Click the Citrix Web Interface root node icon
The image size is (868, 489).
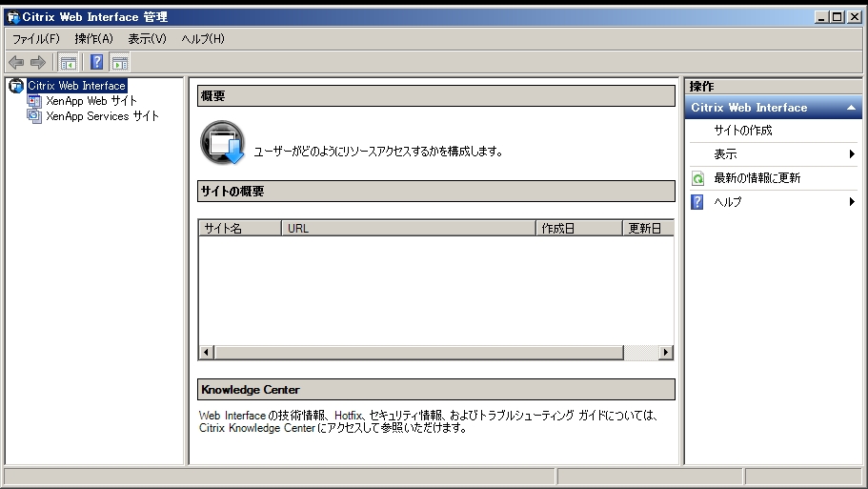15,86
